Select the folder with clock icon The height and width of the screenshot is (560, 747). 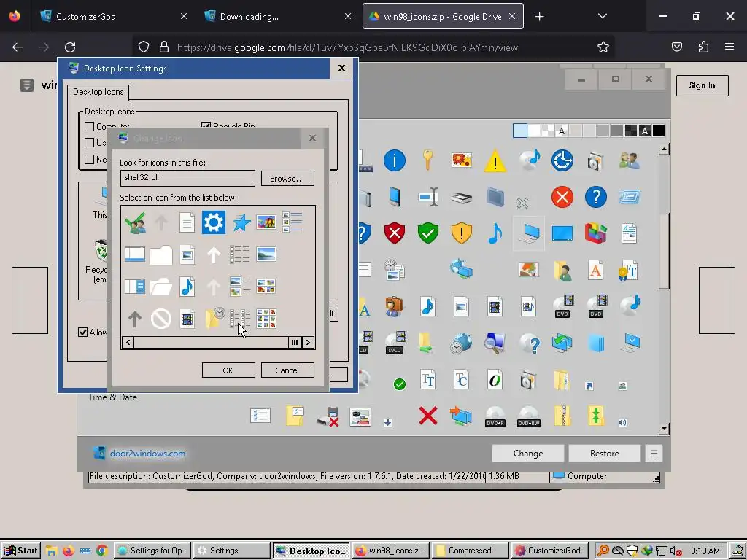214,318
